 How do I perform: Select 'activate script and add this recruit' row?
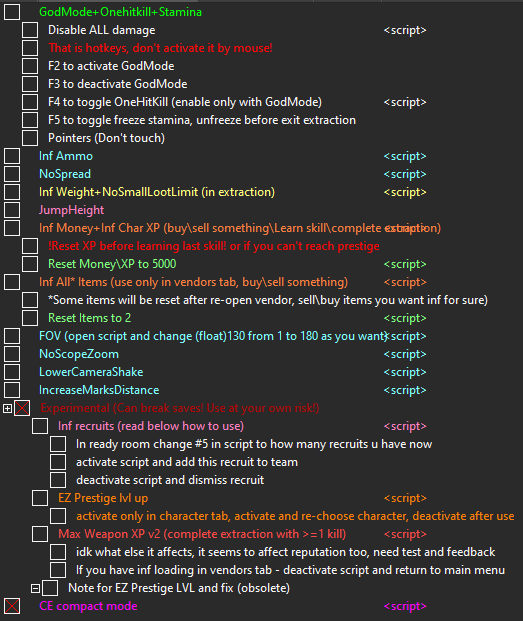(187, 462)
